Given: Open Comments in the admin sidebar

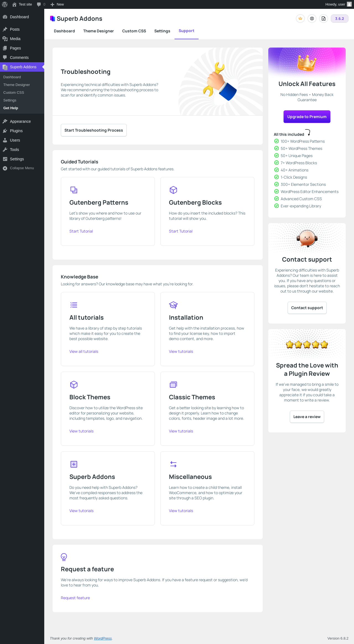Looking at the screenshot, I should click(22, 58).
